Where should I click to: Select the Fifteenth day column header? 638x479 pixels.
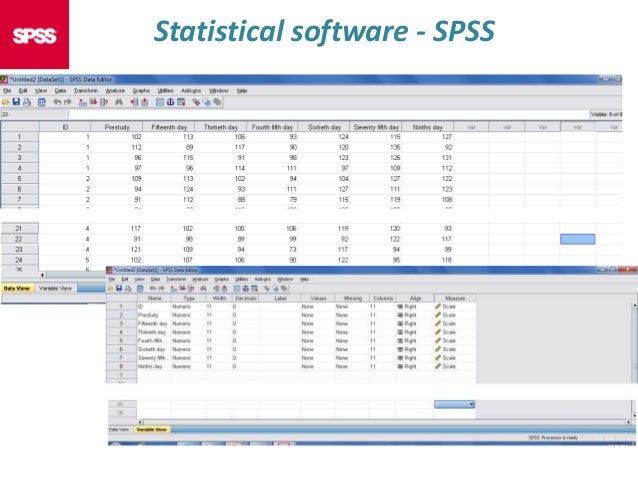[x=169, y=127]
